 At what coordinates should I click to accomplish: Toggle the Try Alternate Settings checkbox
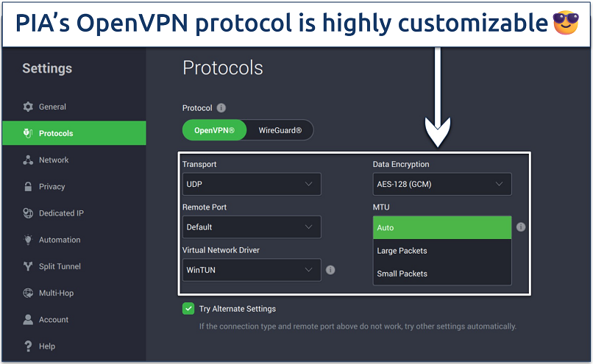click(x=188, y=309)
